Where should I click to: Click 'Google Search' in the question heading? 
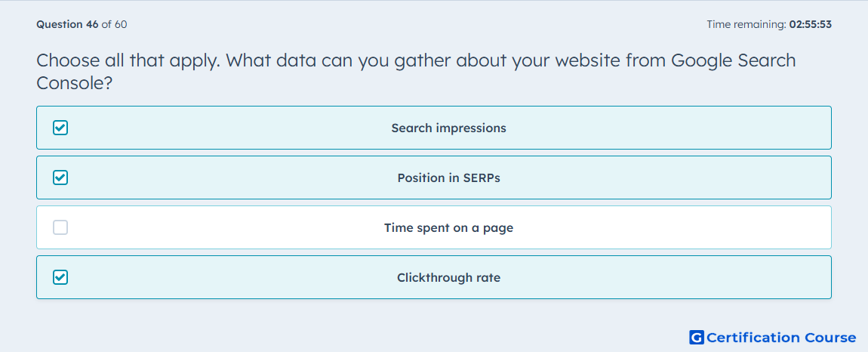(x=734, y=60)
